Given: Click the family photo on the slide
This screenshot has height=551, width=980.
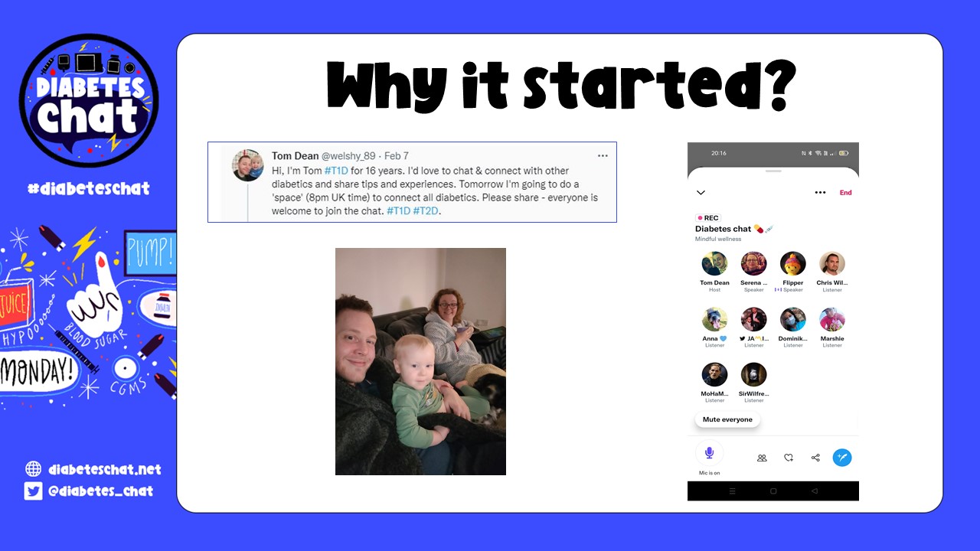Looking at the screenshot, I should click(x=420, y=361).
